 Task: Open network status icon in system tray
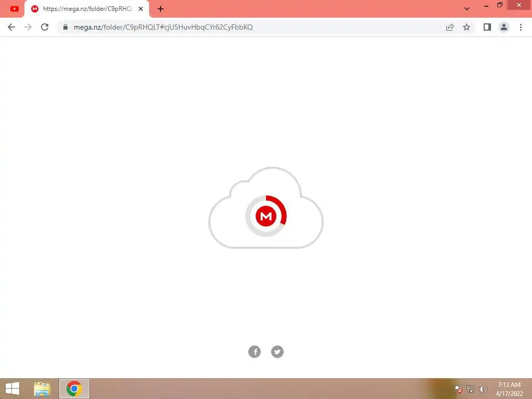pyautogui.click(x=471, y=389)
